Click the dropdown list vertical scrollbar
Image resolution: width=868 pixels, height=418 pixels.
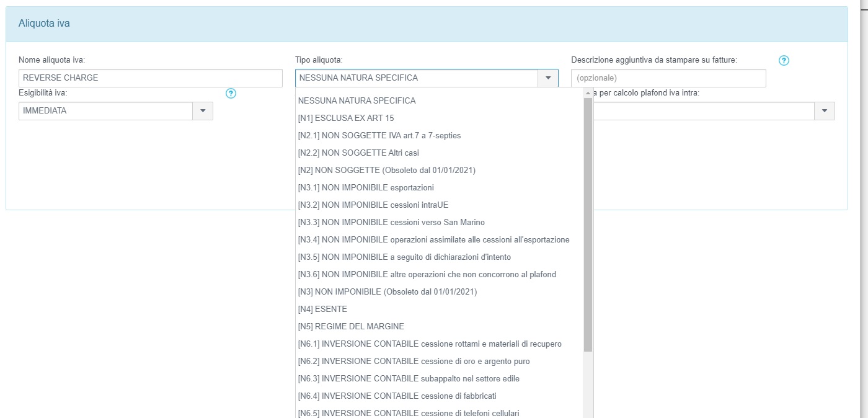588,223
